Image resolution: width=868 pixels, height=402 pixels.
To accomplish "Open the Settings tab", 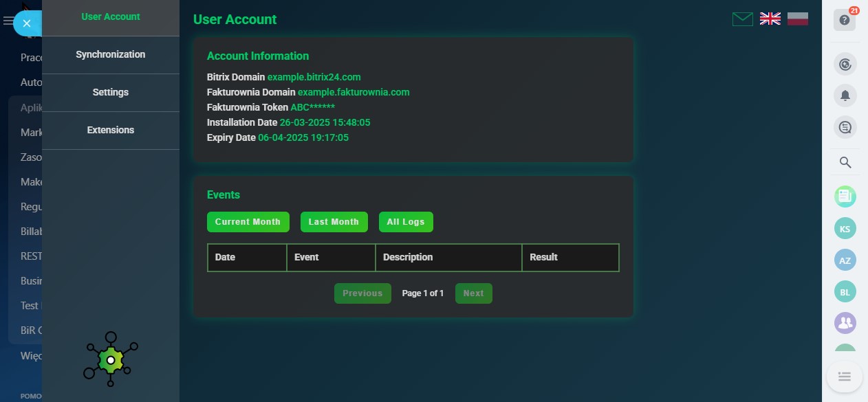I will (111, 92).
